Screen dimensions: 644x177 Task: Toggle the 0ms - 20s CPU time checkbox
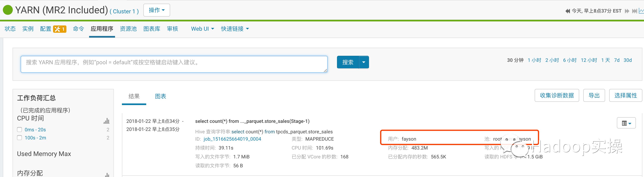pyautogui.click(x=19, y=130)
